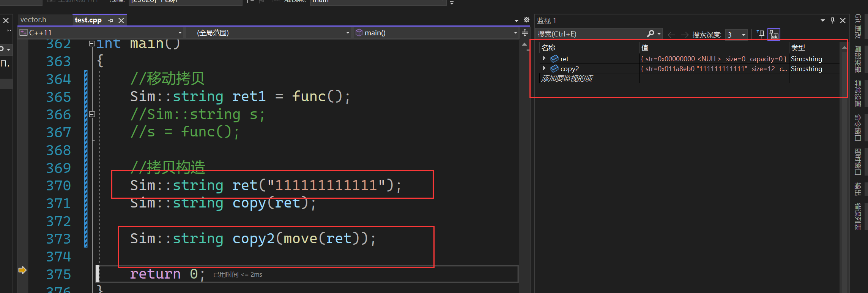Click the filtered pin icon in watch toolbar
Viewport: 868px width, 293px height.
tap(760, 34)
